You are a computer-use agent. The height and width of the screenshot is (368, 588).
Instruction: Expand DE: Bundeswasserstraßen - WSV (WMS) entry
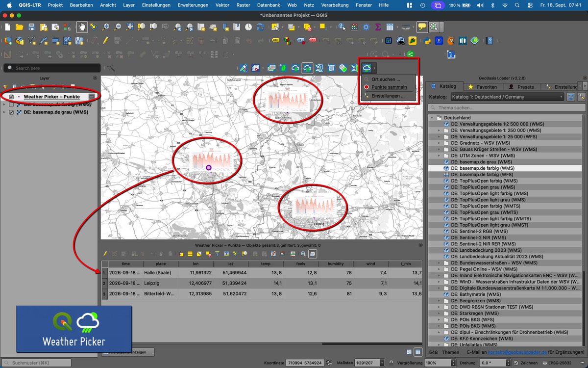(439, 263)
